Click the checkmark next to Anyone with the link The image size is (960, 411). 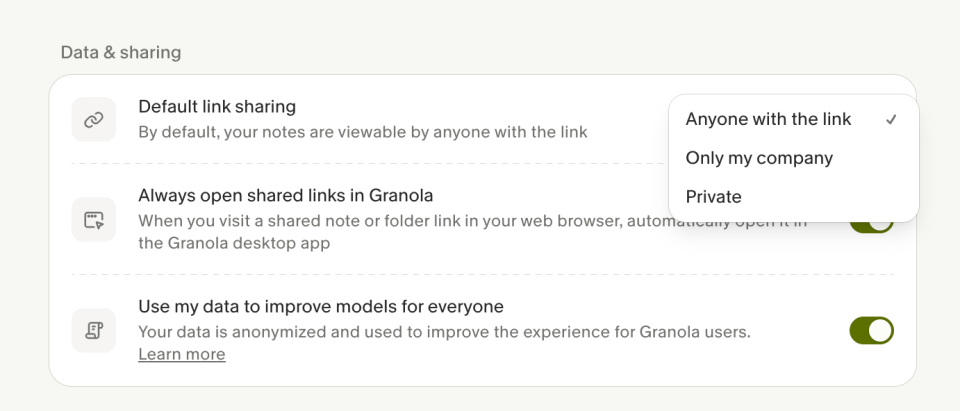pyautogui.click(x=890, y=119)
